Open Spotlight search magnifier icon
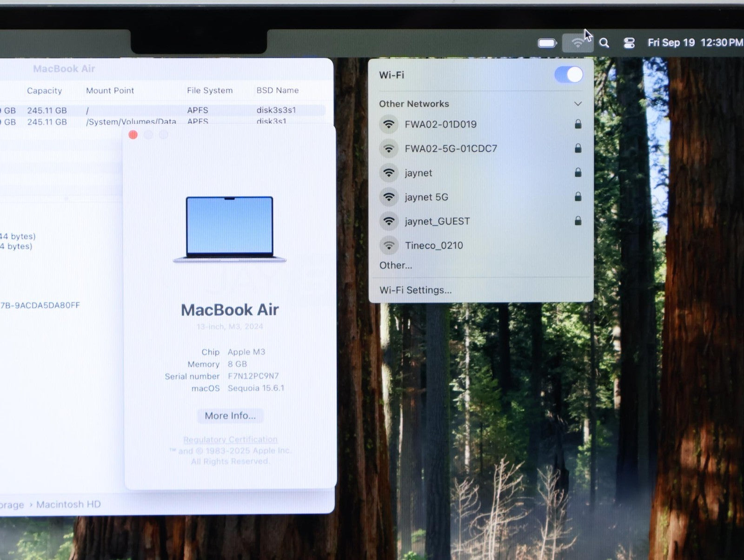Image resolution: width=744 pixels, height=560 pixels. [604, 43]
